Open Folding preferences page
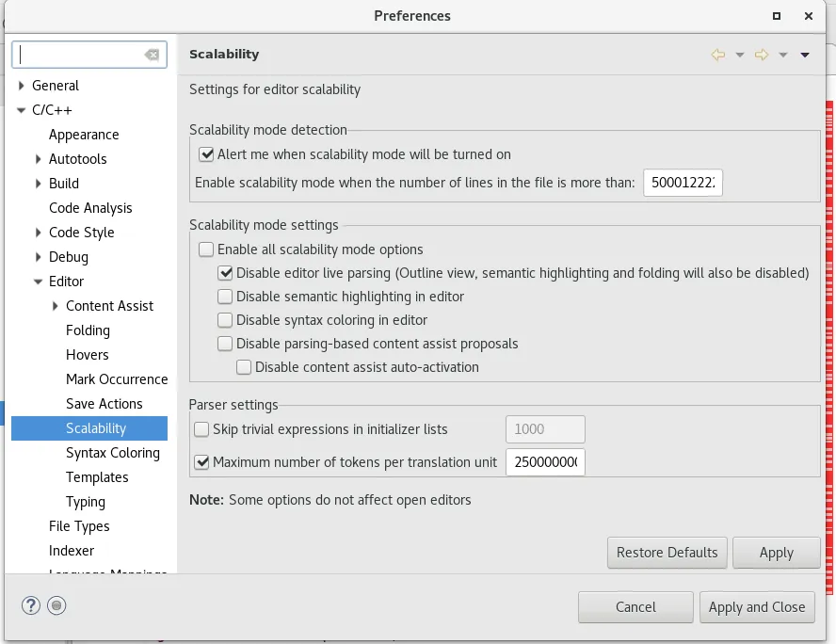 (88, 330)
